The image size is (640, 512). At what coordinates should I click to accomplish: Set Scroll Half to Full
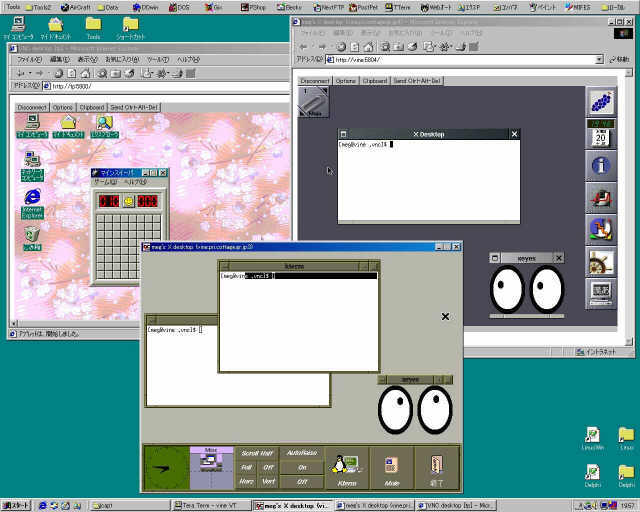(246, 467)
